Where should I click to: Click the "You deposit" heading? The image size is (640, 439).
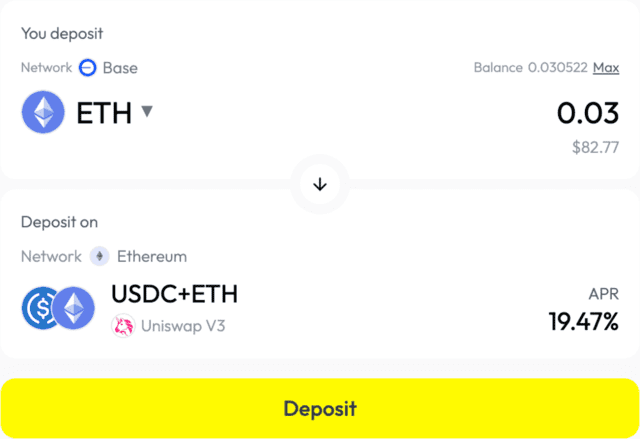click(61, 32)
